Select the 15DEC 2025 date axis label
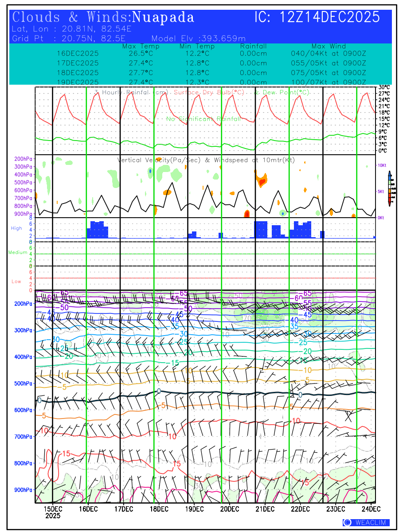399x532 pixels. (x=53, y=512)
